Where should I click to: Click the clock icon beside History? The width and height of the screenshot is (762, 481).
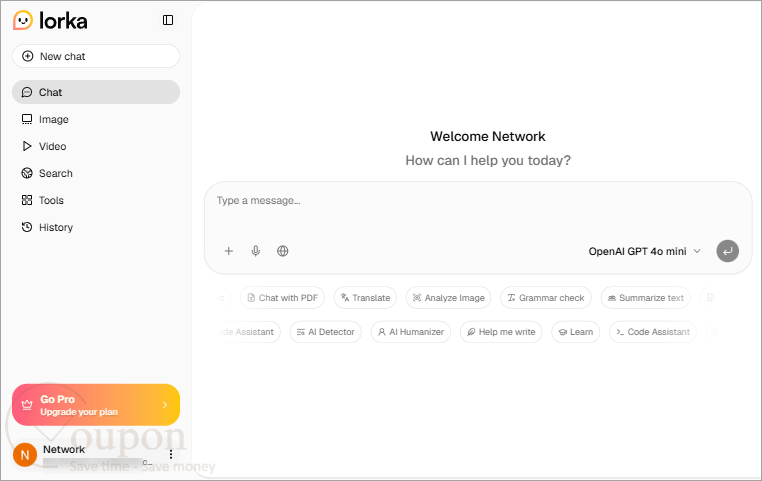click(27, 227)
